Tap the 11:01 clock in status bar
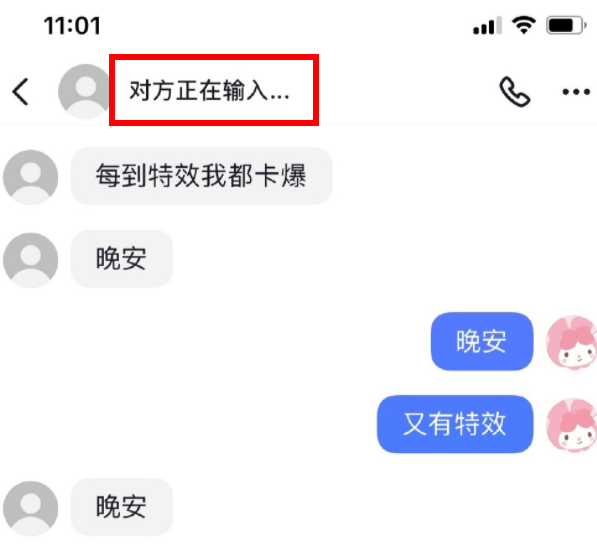This screenshot has width=597, height=547. pyautogui.click(x=72, y=26)
